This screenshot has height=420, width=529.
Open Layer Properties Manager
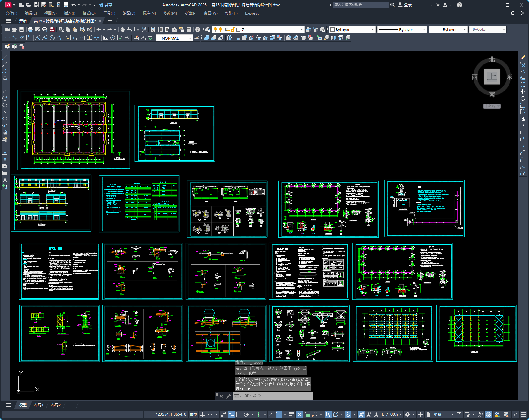point(208,29)
